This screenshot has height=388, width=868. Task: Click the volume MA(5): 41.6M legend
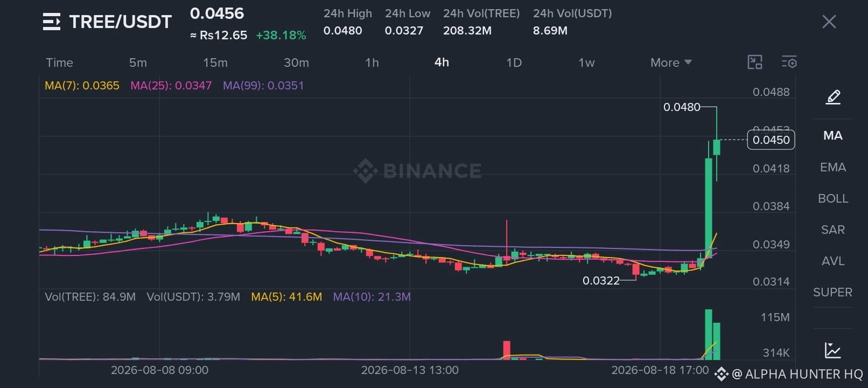[286, 297]
